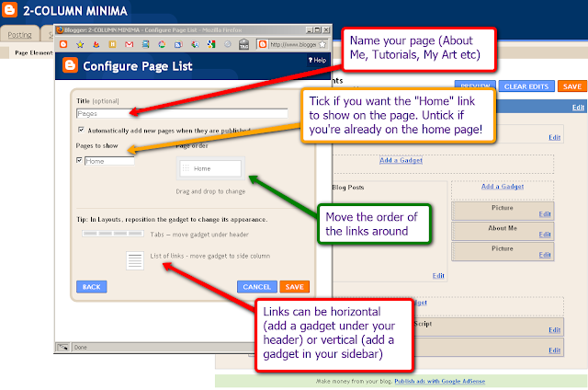Click the 'Pages to show' label
Image resolution: width=588 pixels, height=390 pixels.
coord(96,145)
